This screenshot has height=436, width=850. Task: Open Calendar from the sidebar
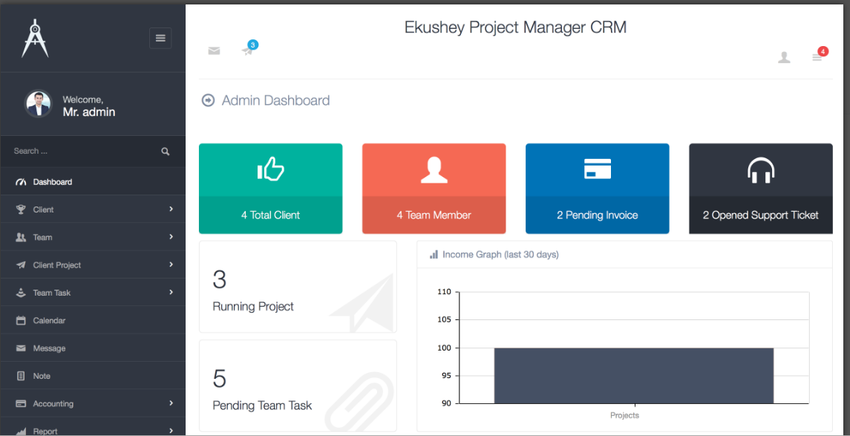tap(48, 321)
